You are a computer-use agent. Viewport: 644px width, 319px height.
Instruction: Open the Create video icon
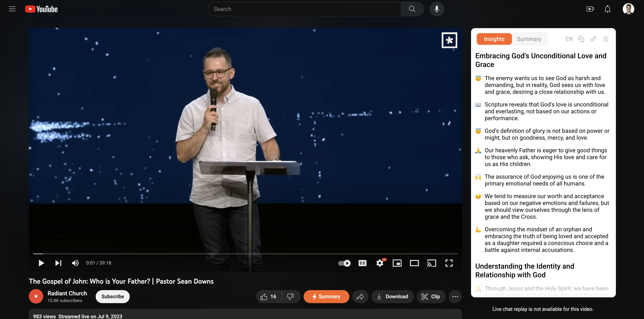590,9
